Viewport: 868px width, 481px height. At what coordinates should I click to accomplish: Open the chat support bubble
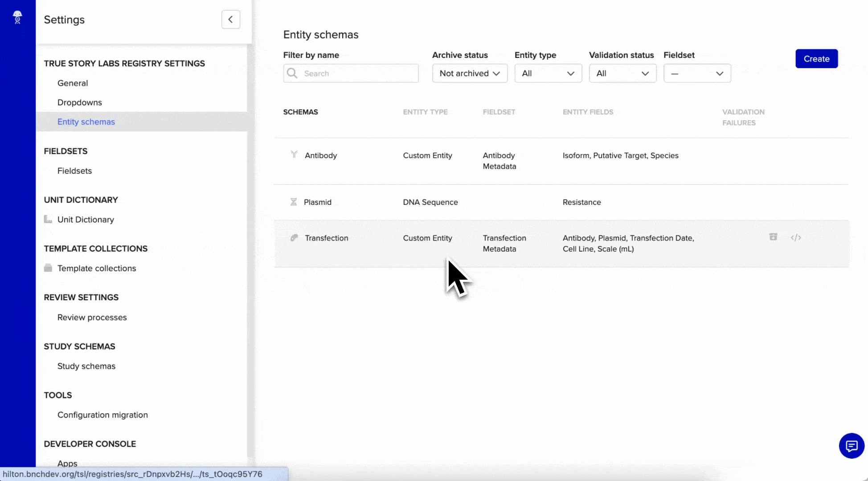tap(852, 446)
